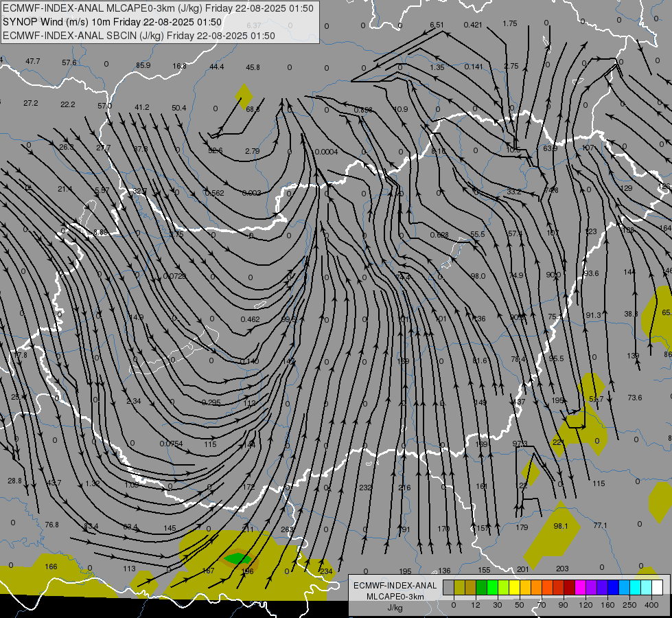Click the map value '73.6'
The image size is (672, 618).
click(x=635, y=398)
